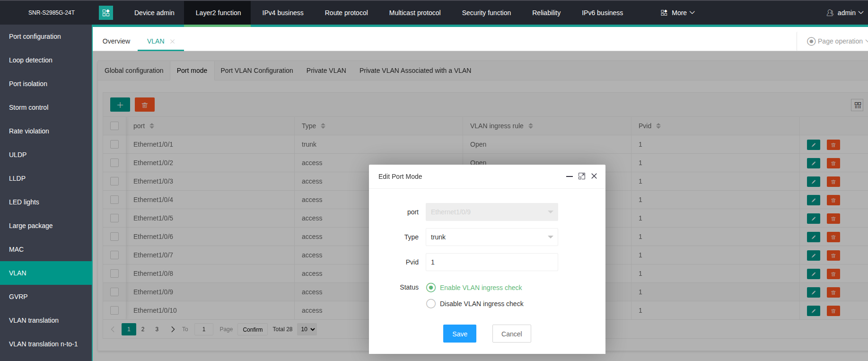
Task: Tick the select-all header checkbox
Action: point(114,126)
